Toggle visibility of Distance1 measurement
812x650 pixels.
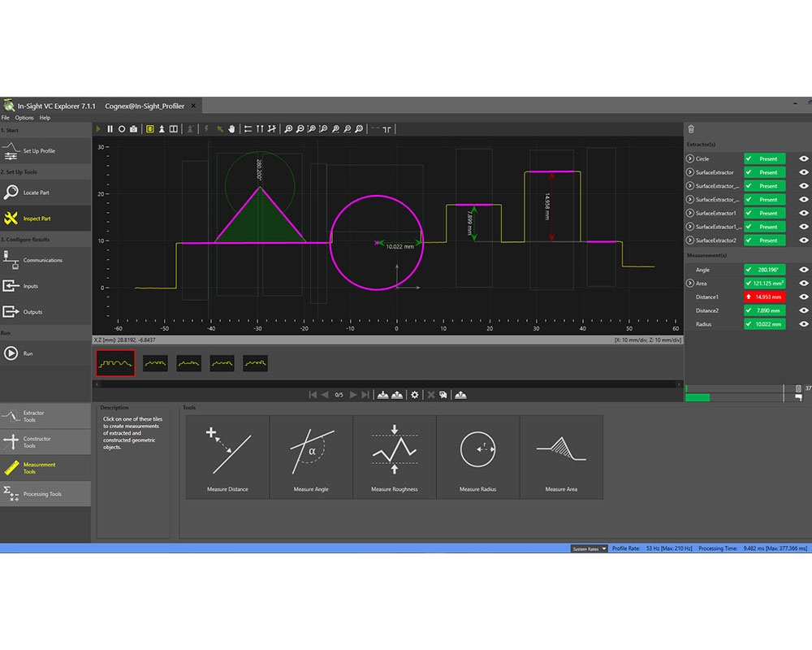click(x=803, y=297)
